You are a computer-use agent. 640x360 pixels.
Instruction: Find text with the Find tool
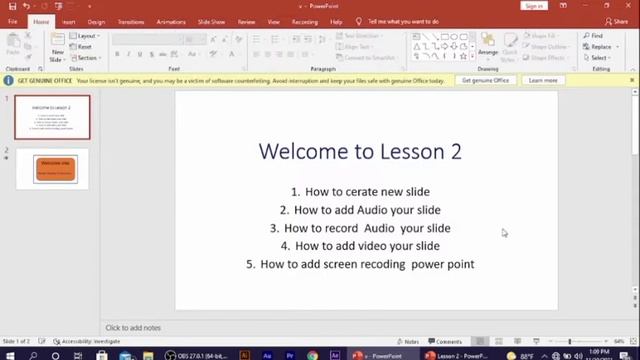(593, 36)
